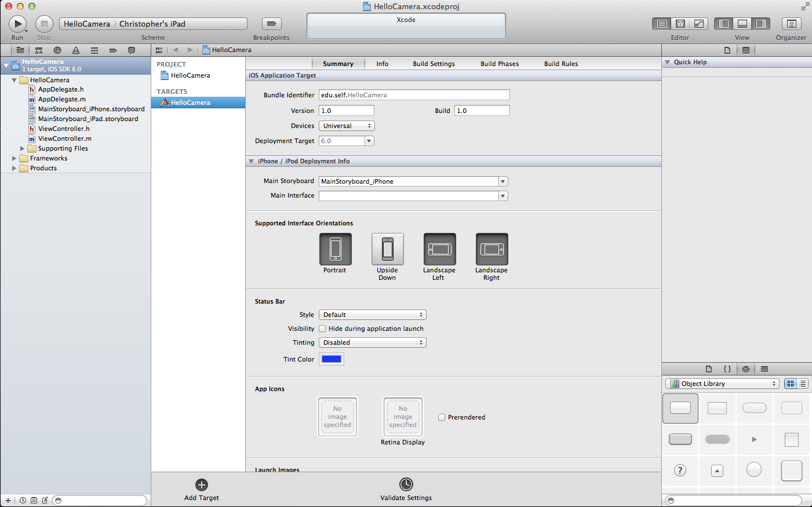Switch to the Build Rules tab
812x507 pixels.
[x=561, y=64]
